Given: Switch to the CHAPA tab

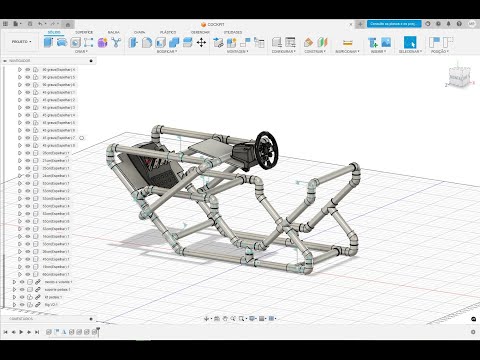Looking at the screenshot, I should point(139,32).
